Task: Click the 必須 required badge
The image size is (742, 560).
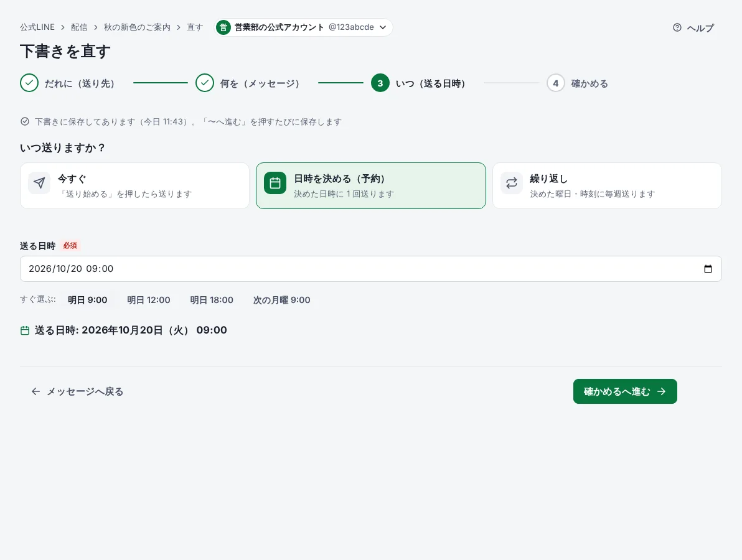Action: [70, 246]
